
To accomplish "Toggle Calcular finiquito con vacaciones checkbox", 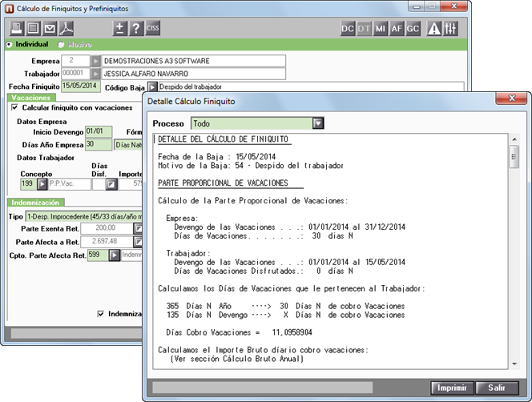I will 15,107.
